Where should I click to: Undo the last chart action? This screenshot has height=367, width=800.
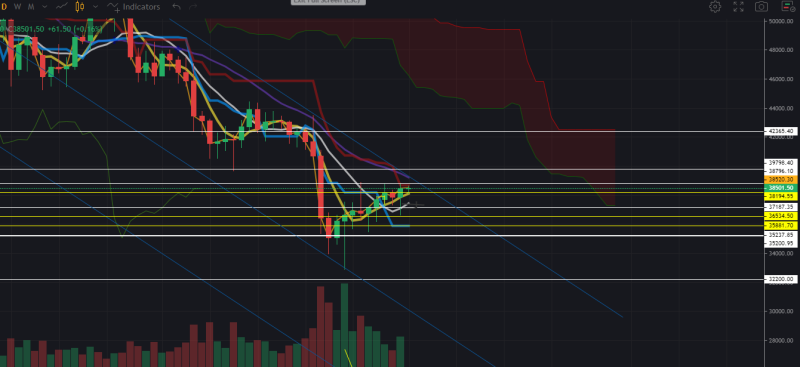pos(177,7)
